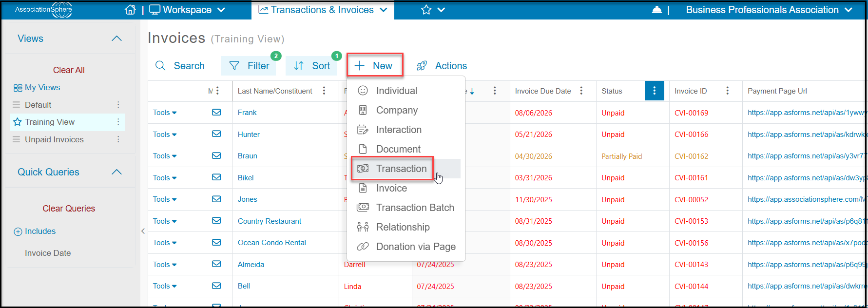Click Clear All views link

[x=69, y=70]
